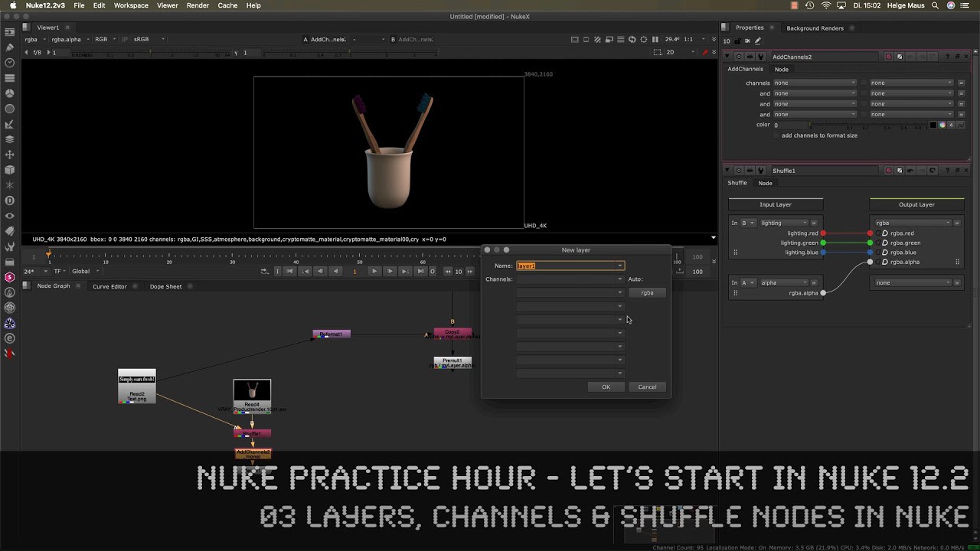Toggle checkbox between first channels dropdowns
Screen dimensions: 980x551
click(864, 83)
